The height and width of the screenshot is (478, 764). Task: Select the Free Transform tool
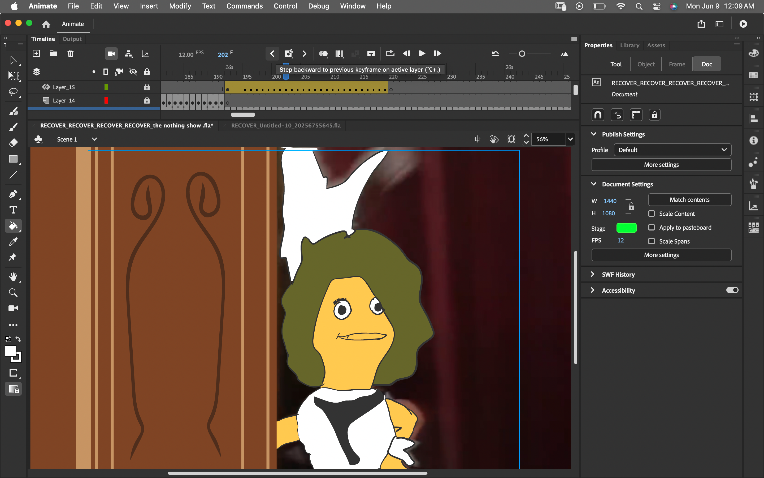[13, 76]
